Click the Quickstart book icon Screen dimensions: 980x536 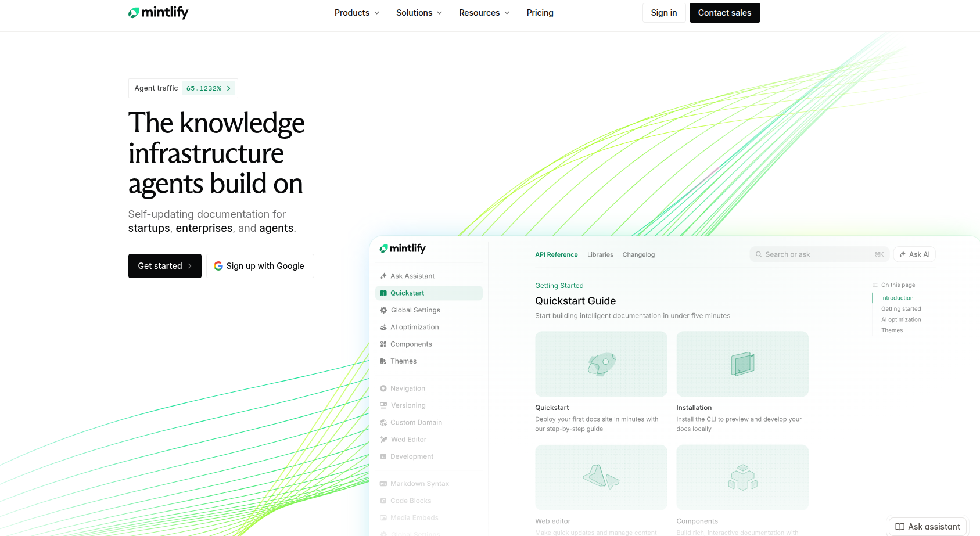tap(383, 293)
